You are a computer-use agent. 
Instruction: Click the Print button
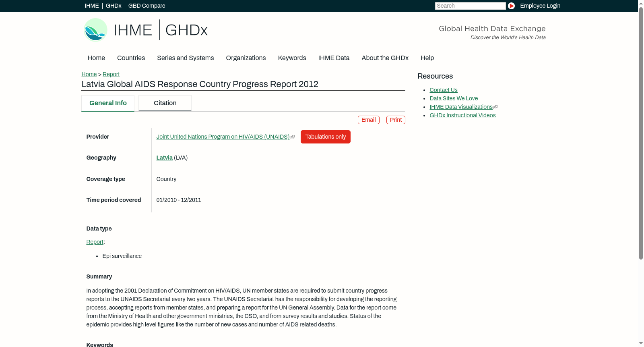point(396,120)
